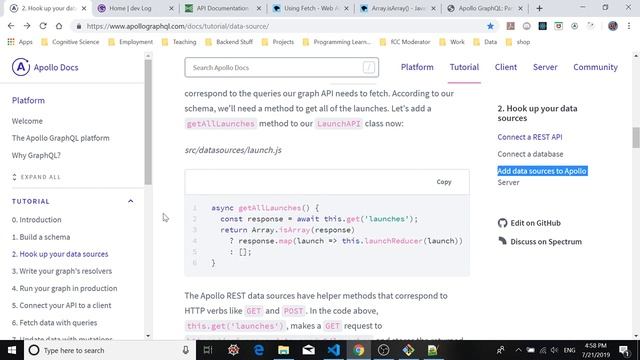Open the Projects bookmark folder

pyautogui.click(x=278, y=42)
